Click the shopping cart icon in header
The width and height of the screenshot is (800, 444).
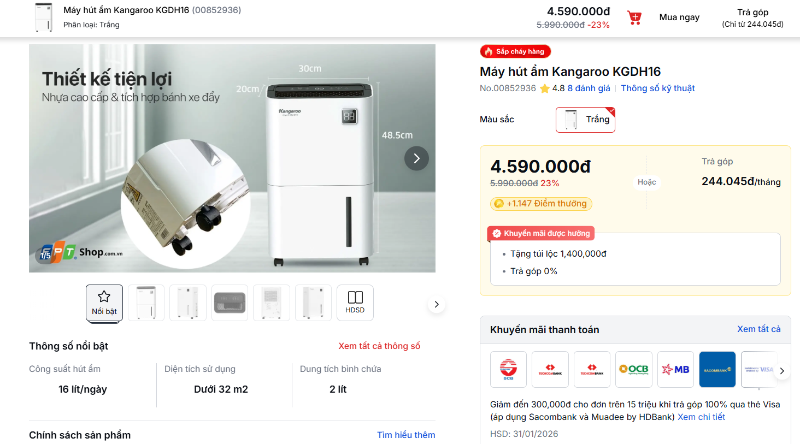tap(634, 18)
